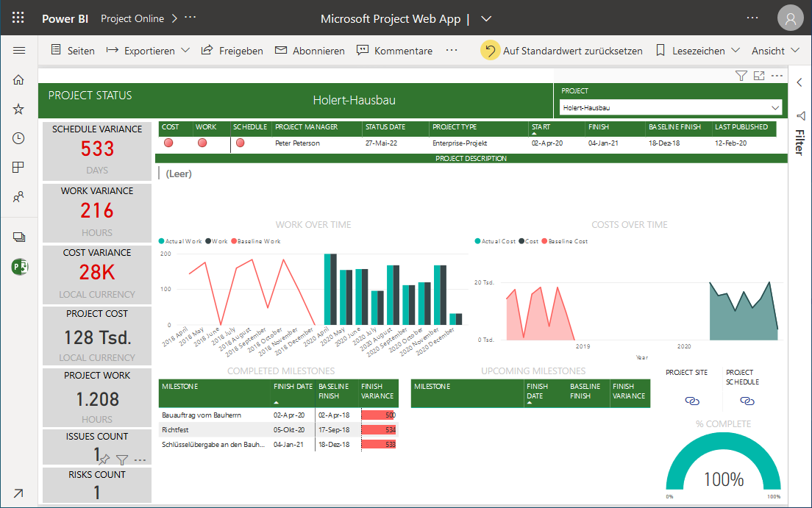Click the megaphone icon on Filter pane
The height and width of the screenshot is (508, 812).
point(801,115)
